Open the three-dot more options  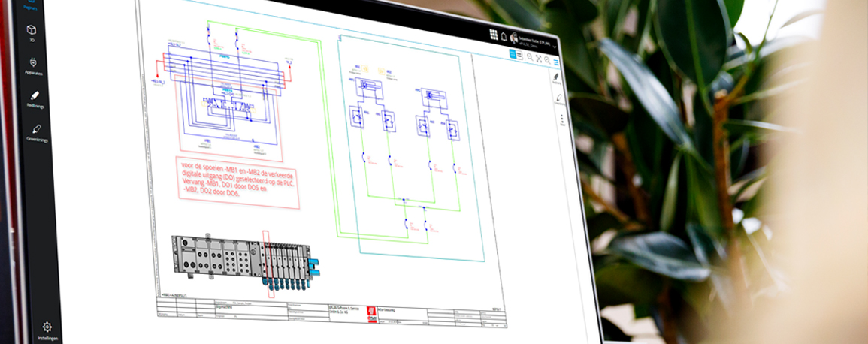point(561,119)
